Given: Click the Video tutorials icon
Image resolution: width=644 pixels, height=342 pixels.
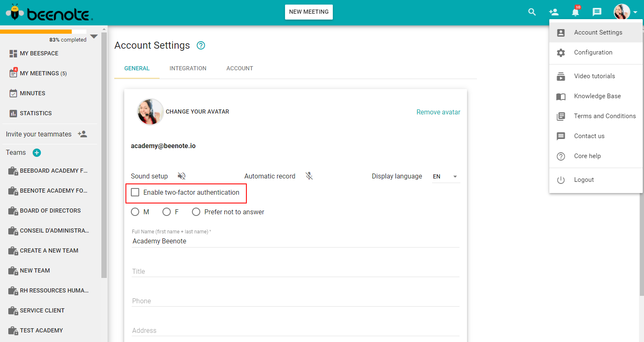Looking at the screenshot, I should click(x=561, y=77).
